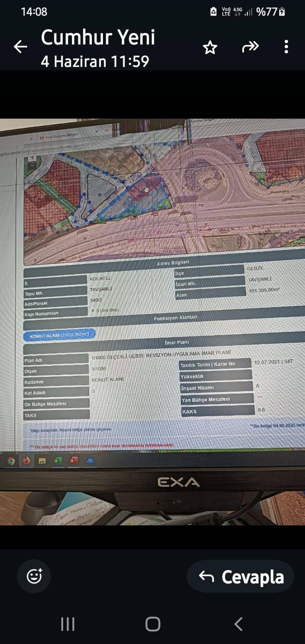Select the Kat Adedi value 3
The height and width of the screenshot is (644, 305).
93,391
